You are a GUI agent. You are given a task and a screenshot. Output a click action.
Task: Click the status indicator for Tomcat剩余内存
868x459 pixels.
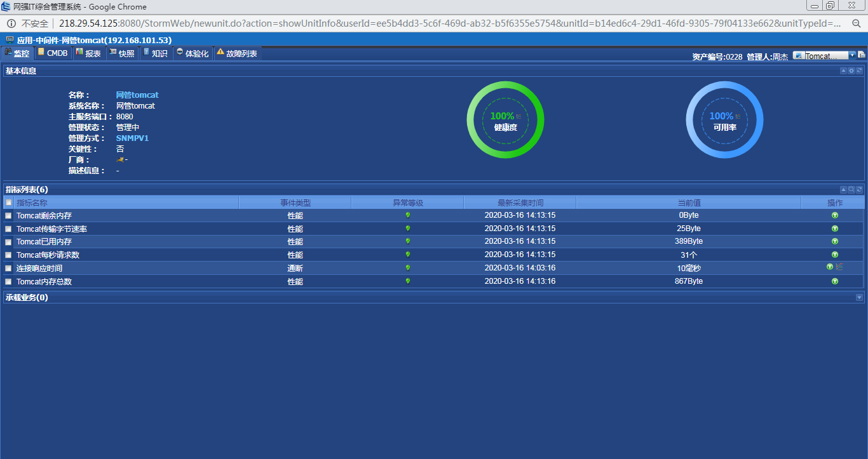point(408,215)
